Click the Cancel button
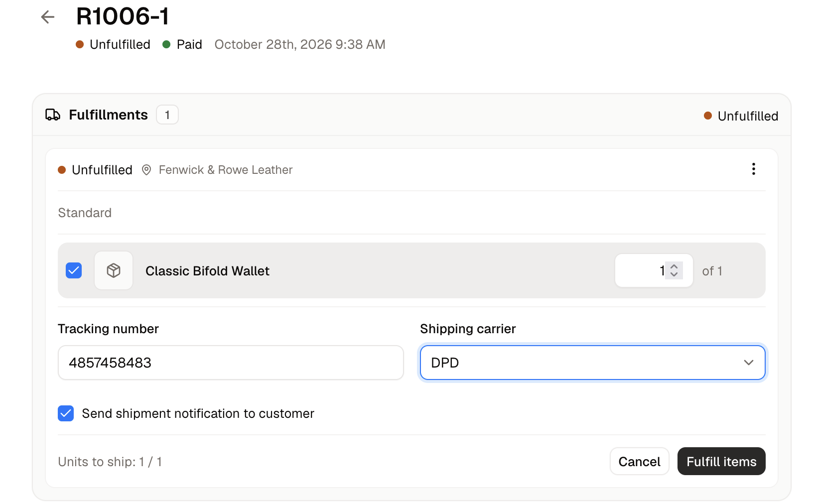 coord(640,461)
